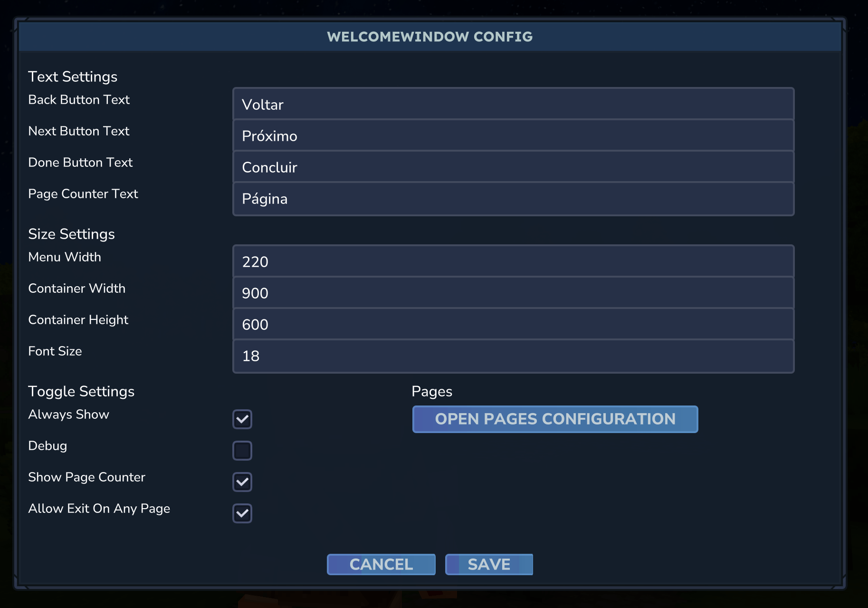Viewport: 868px width, 608px height.
Task: Select the Container Height field showing 600
Action: coord(513,324)
